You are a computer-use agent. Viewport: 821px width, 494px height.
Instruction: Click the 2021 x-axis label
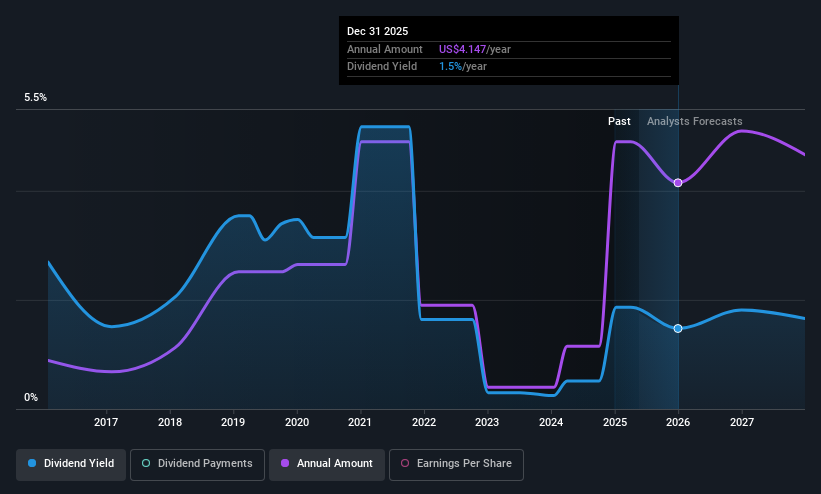pos(360,422)
